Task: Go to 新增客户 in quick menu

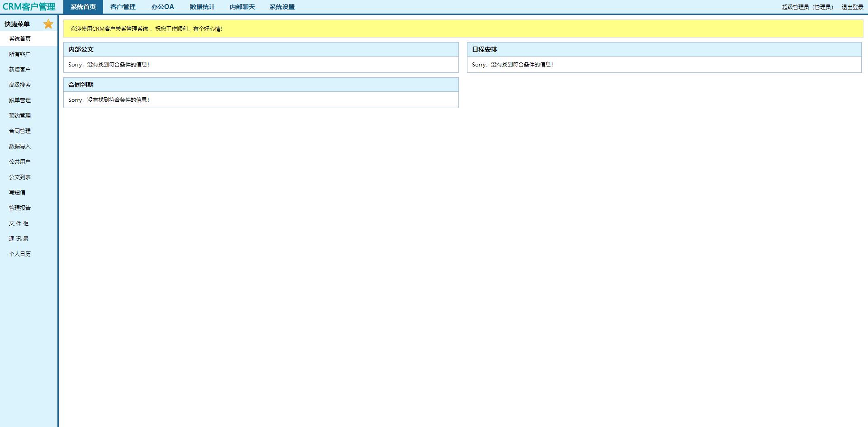Action: [20, 70]
